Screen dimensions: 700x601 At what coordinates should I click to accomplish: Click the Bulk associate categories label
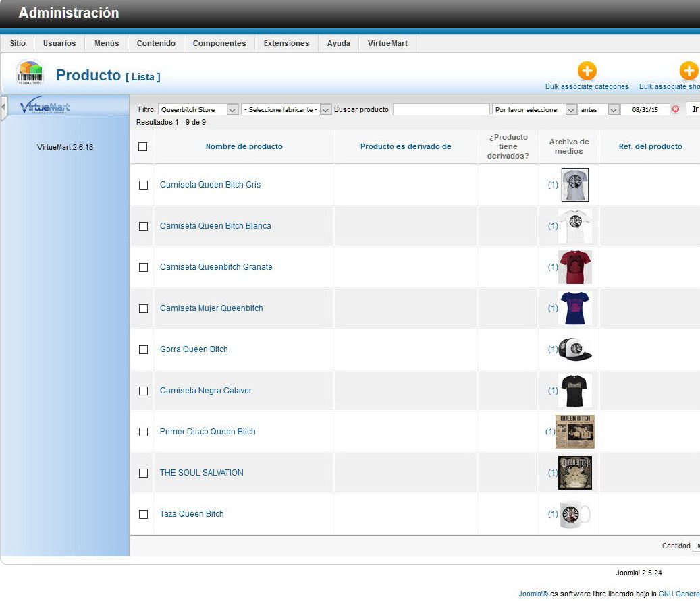587,86
